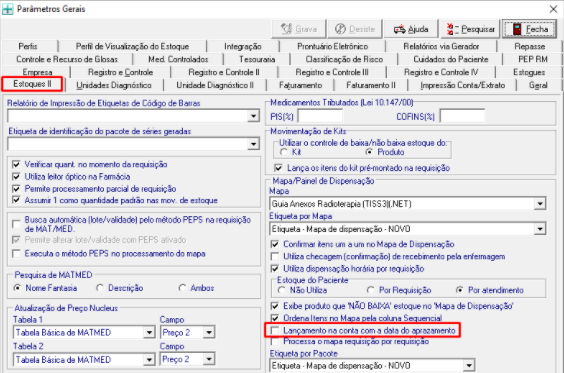Open the Registro e Controle III tab

(x=332, y=72)
